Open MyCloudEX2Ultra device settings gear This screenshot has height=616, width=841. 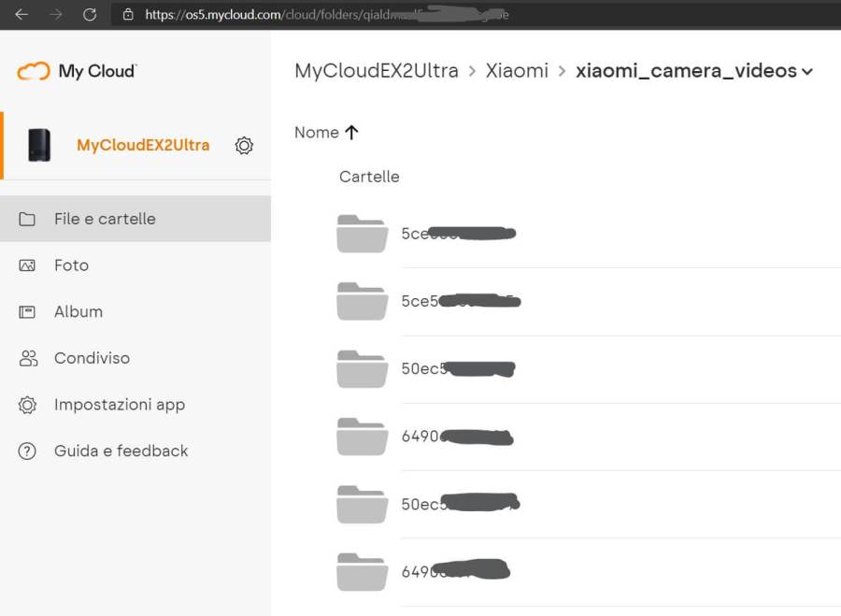244,146
